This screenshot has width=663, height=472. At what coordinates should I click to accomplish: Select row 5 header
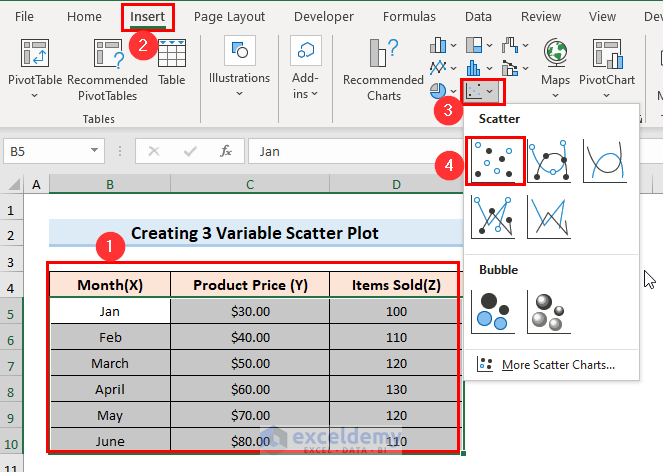click(x=11, y=314)
